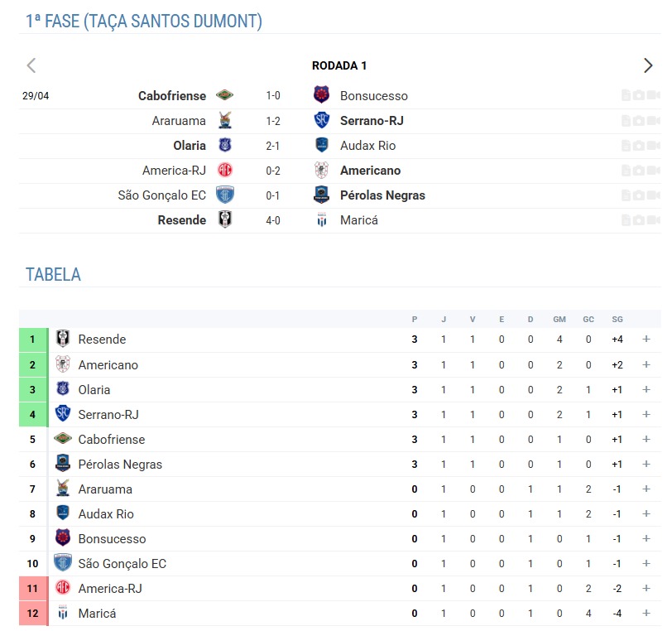672x631 pixels.
Task: Open Serrano-RJ team link in match results
Action: point(372,121)
